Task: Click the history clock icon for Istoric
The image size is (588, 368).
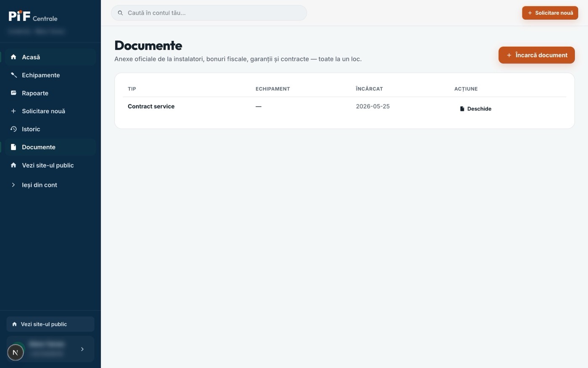Action: (x=13, y=129)
